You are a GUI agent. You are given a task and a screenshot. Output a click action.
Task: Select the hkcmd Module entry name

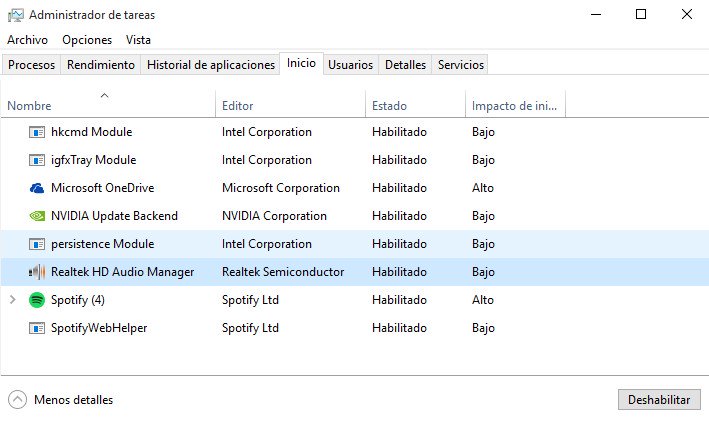click(x=91, y=132)
